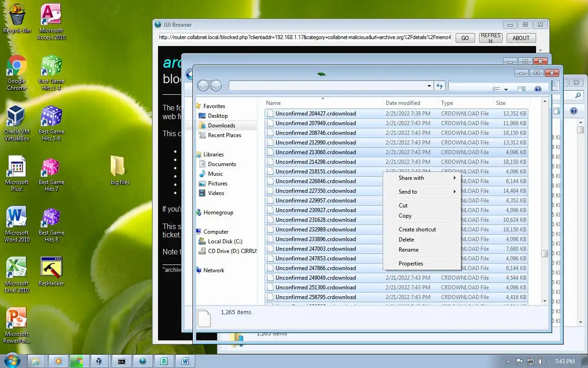This screenshot has width=588, height=368.
Task: Click the Explorer Forward navigation button
Action: 216,86
